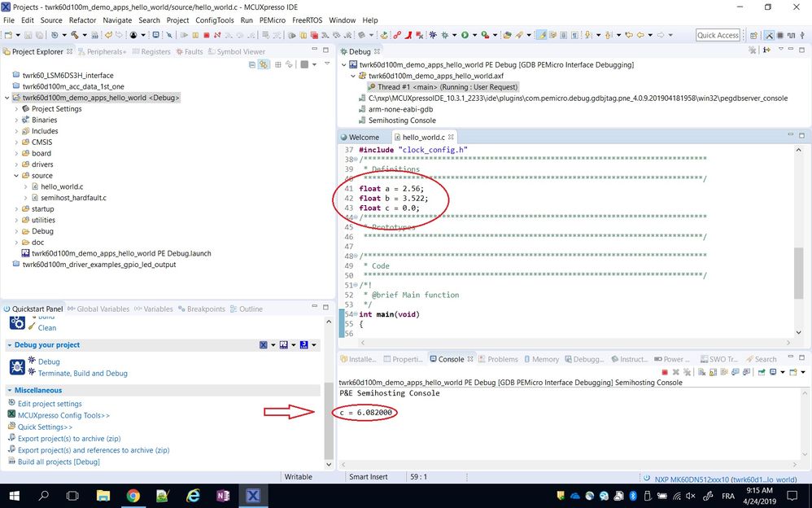Screen dimensions: 812x508
Task: Select Thread #1 main in Debug view
Action: [443, 87]
